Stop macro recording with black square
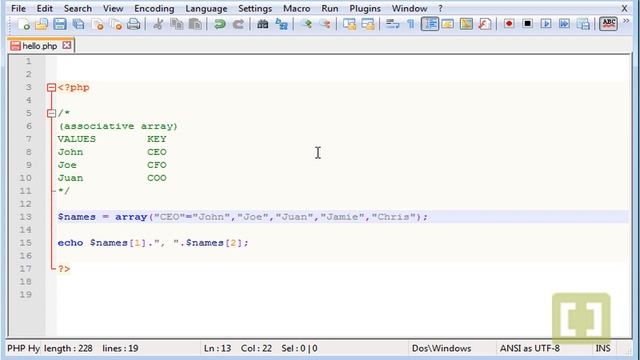Viewport: 640px width, 360px height. (x=527, y=24)
